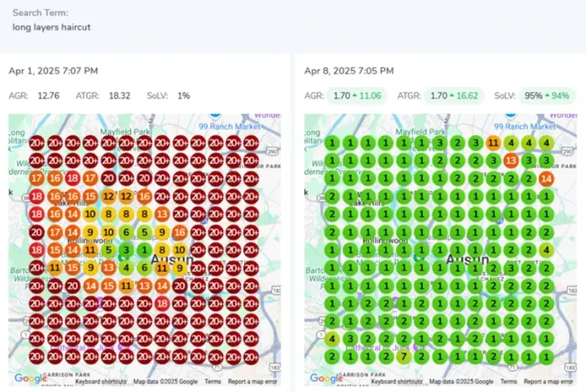
Task: Open the rank 13 marker on Apr 8 map
Action: coord(510,160)
